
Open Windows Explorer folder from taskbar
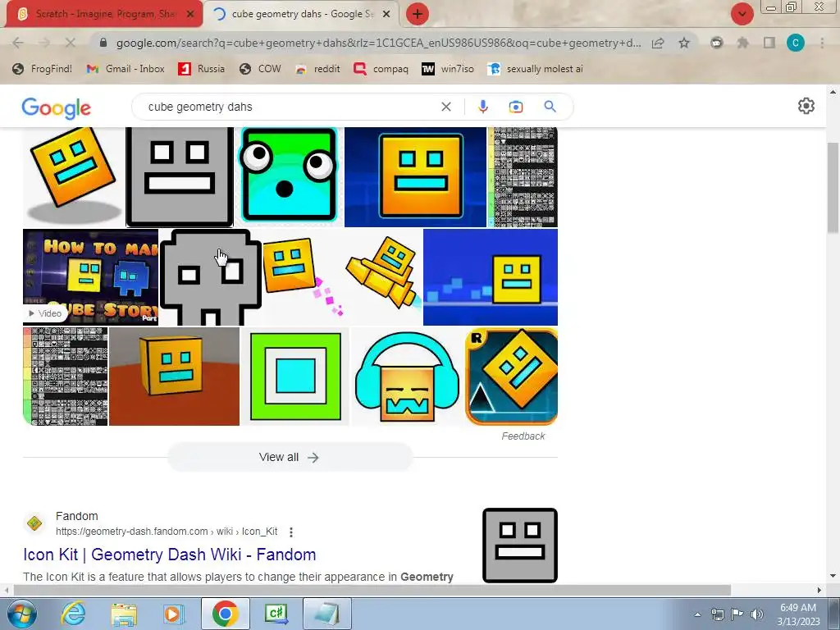[124, 614]
